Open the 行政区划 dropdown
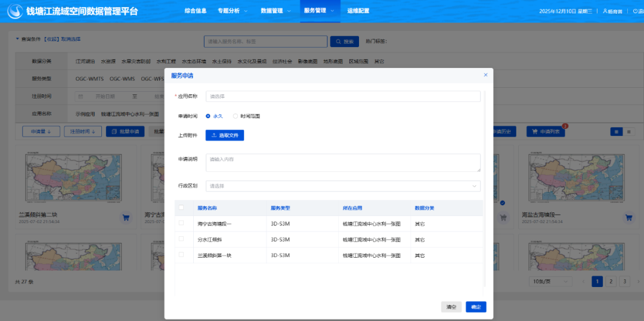 (x=343, y=186)
